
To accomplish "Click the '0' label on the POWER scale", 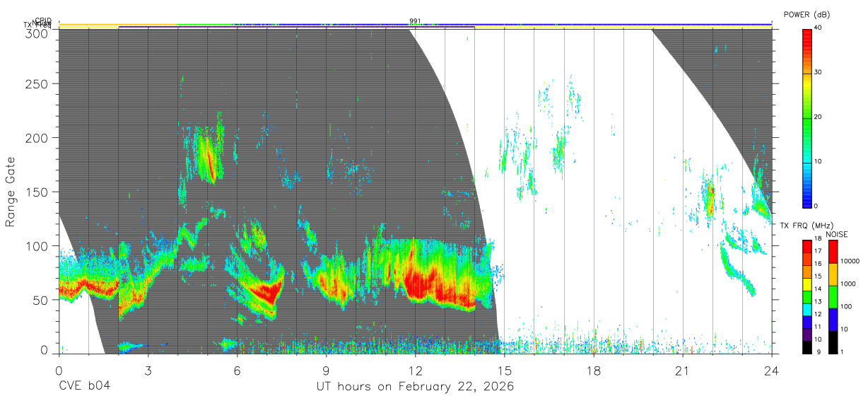I will [817, 206].
